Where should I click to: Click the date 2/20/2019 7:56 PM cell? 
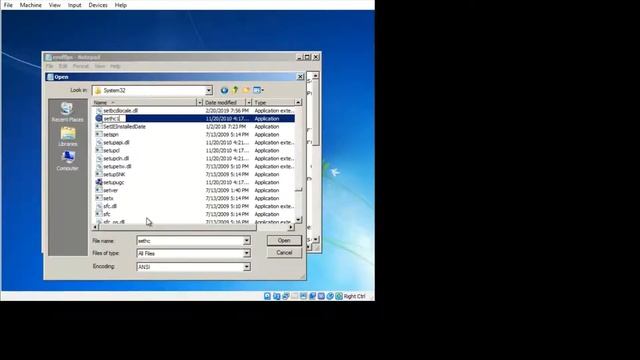[227, 111]
